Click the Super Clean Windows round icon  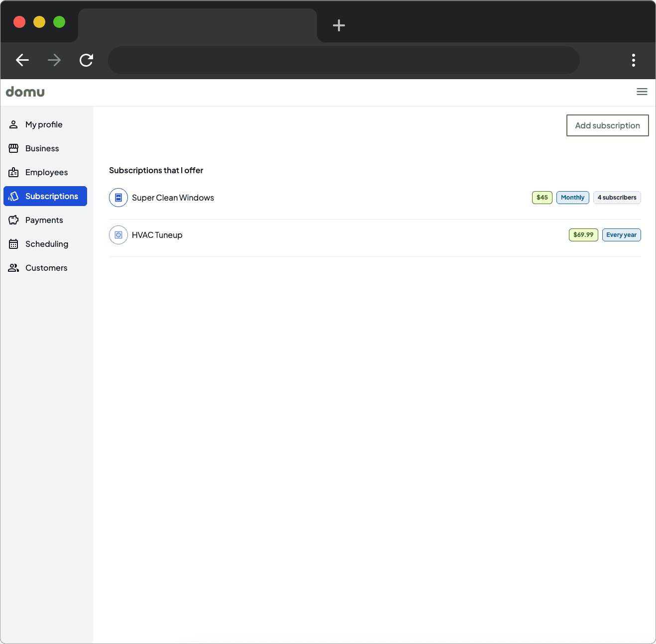pos(118,198)
